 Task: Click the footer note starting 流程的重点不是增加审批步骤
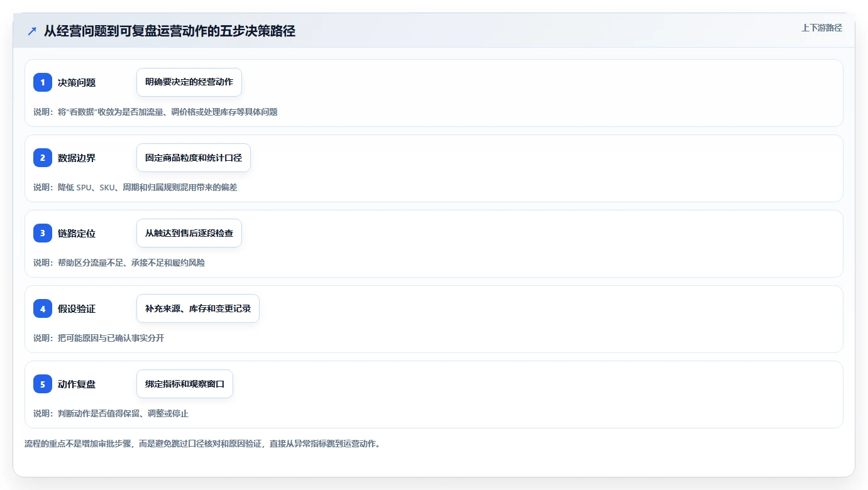pos(202,444)
